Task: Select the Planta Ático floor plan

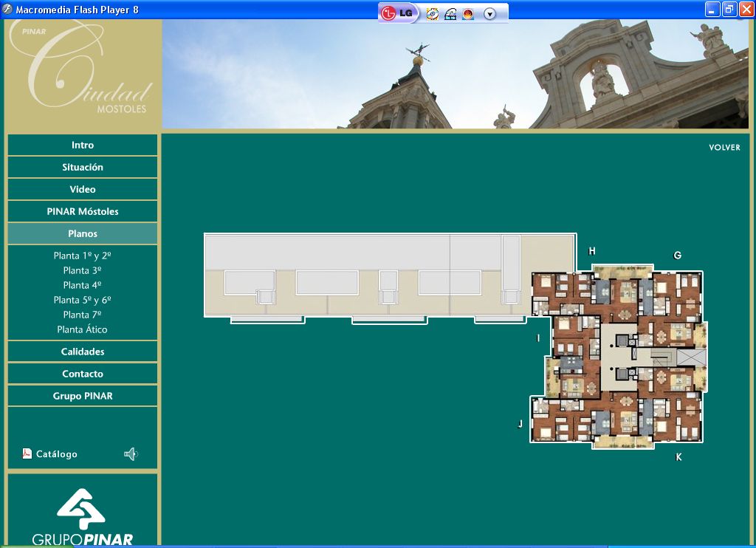Action: 83,330
